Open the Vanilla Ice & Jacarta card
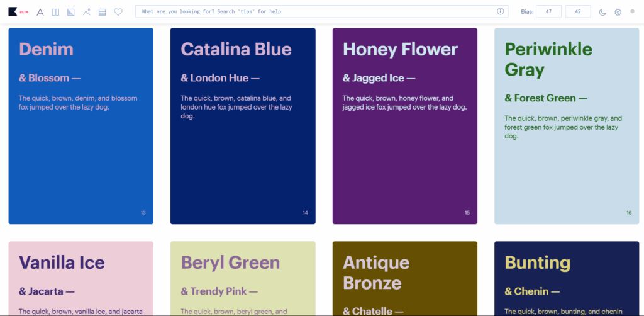Viewport: 644px width, 316px height. (81, 279)
